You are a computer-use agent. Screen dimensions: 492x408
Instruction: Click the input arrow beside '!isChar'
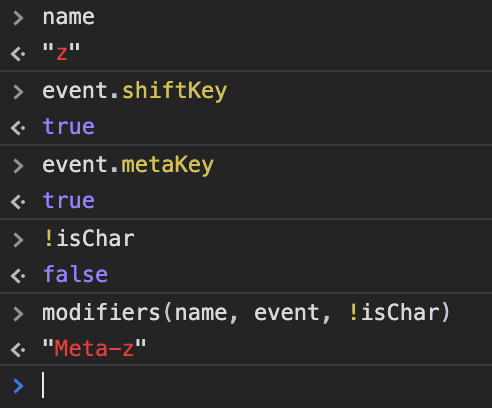pos(18,240)
